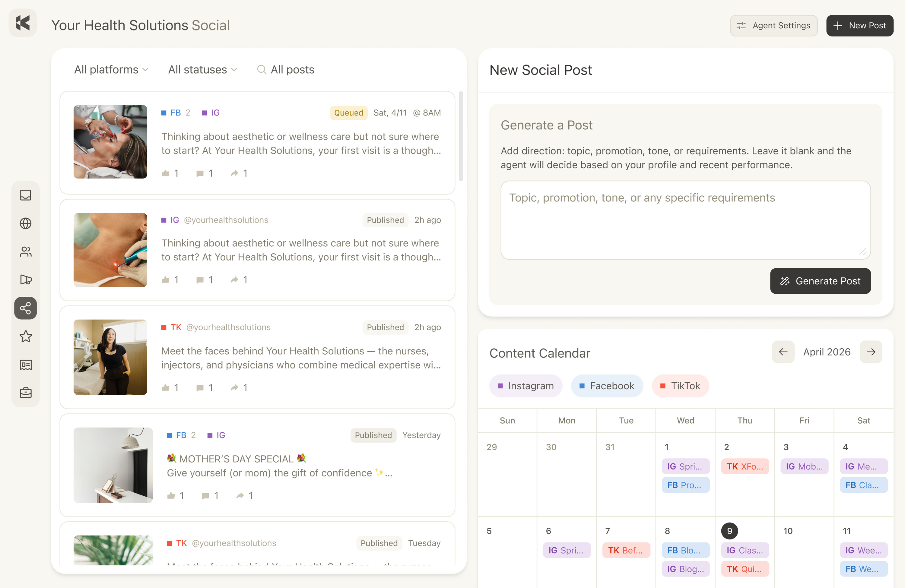
Task: Open the newspaper content icon in sidebar
Action: pyautogui.click(x=25, y=365)
